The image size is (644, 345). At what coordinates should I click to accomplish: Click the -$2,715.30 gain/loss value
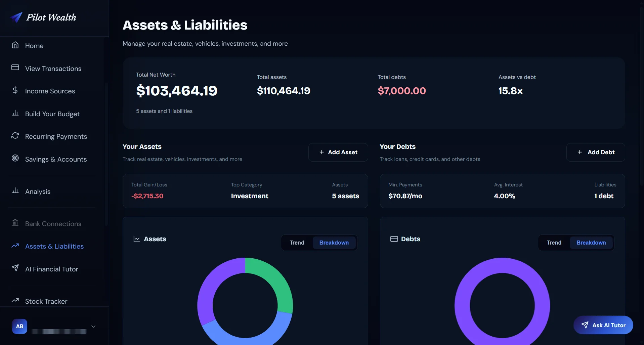[x=147, y=196]
